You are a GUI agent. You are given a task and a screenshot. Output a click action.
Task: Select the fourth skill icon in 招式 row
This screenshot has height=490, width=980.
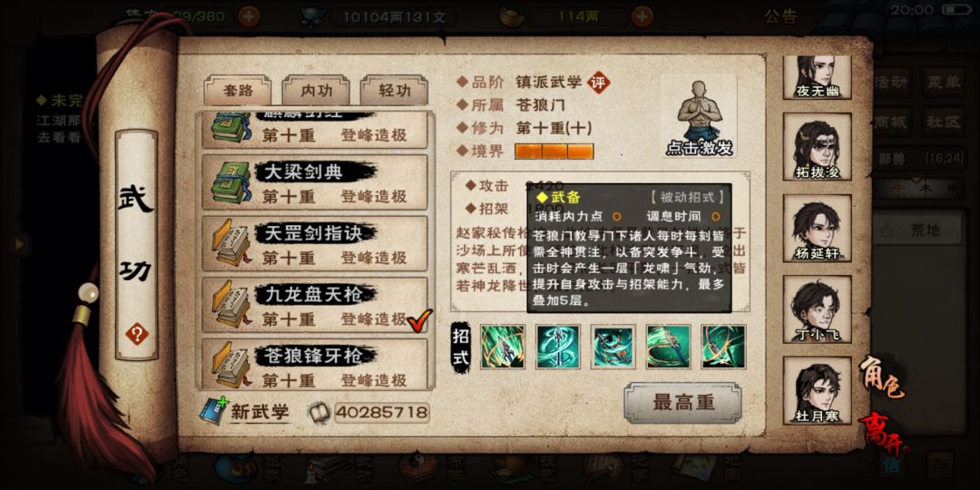point(668,347)
